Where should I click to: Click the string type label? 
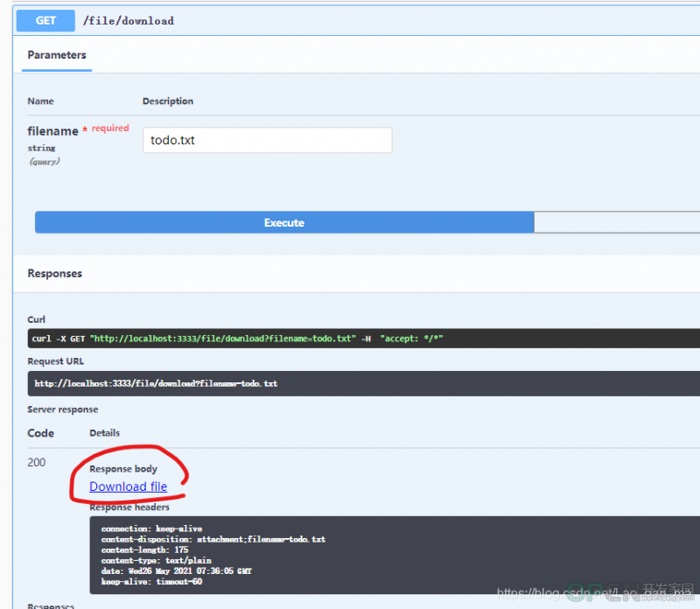pos(41,148)
